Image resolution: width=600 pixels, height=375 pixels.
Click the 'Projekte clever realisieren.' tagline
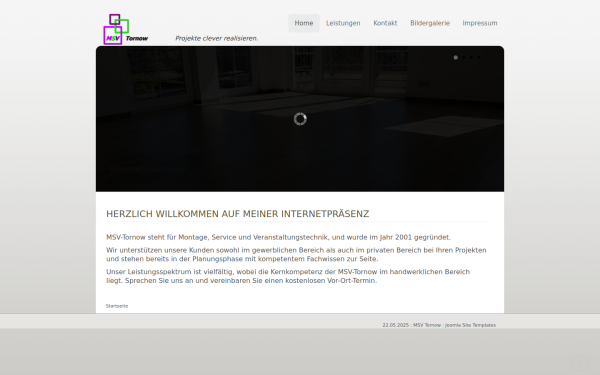(x=217, y=38)
